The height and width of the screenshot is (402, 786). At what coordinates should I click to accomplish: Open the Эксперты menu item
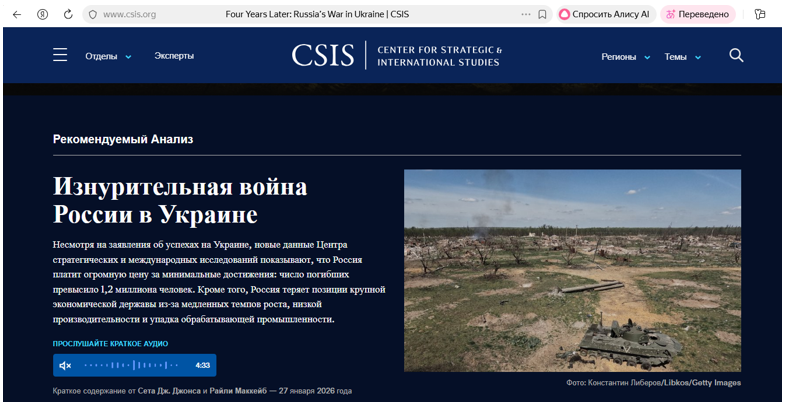pos(174,56)
